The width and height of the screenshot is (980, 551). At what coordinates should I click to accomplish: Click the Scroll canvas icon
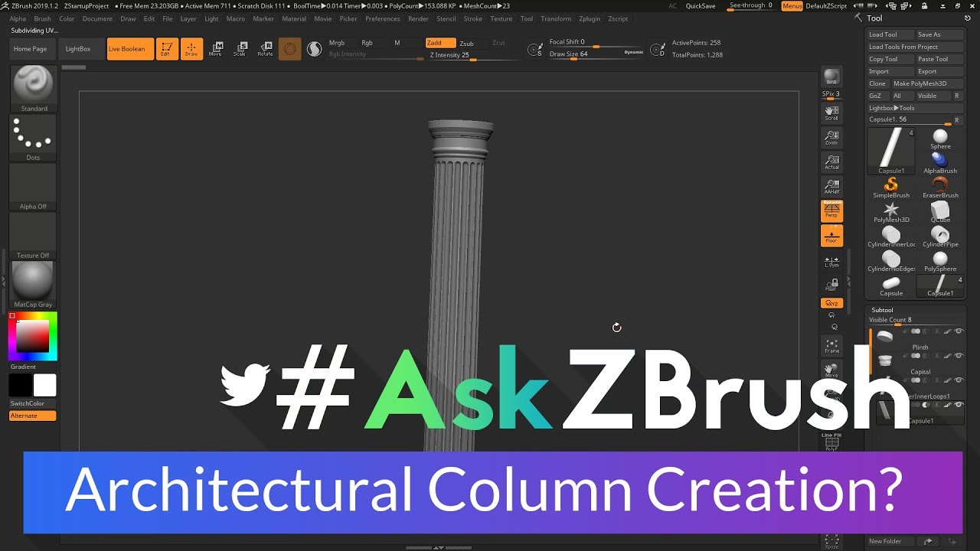click(831, 114)
